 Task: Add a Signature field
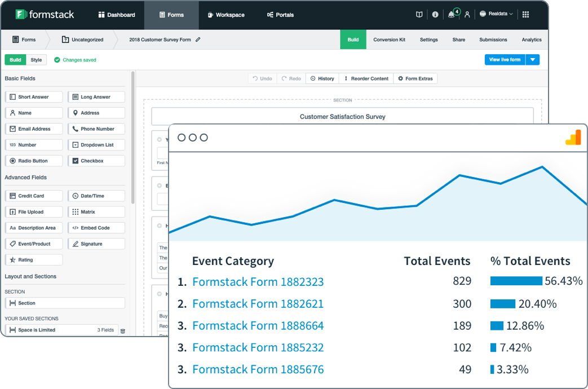tap(96, 244)
